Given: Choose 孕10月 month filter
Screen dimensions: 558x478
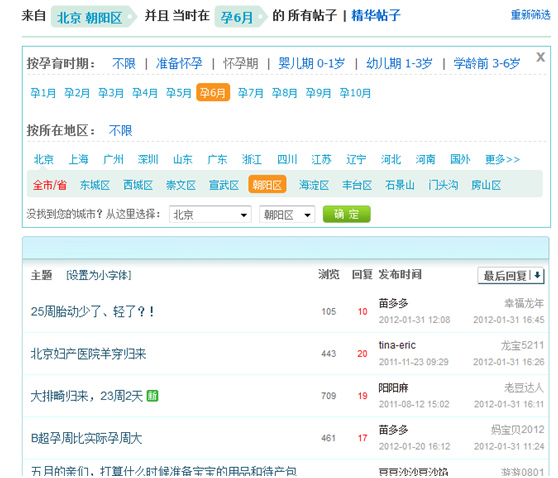Looking at the screenshot, I should pos(355,93).
